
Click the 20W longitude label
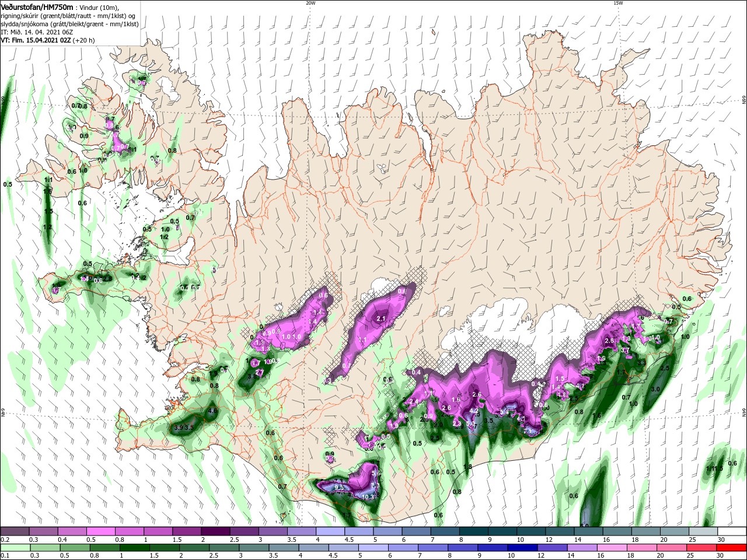coord(310,3)
